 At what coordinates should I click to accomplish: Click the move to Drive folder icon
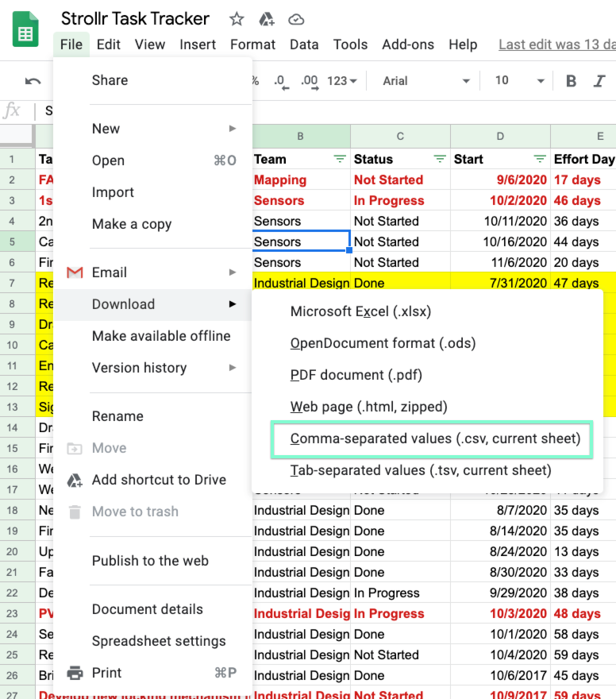(267, 20)
